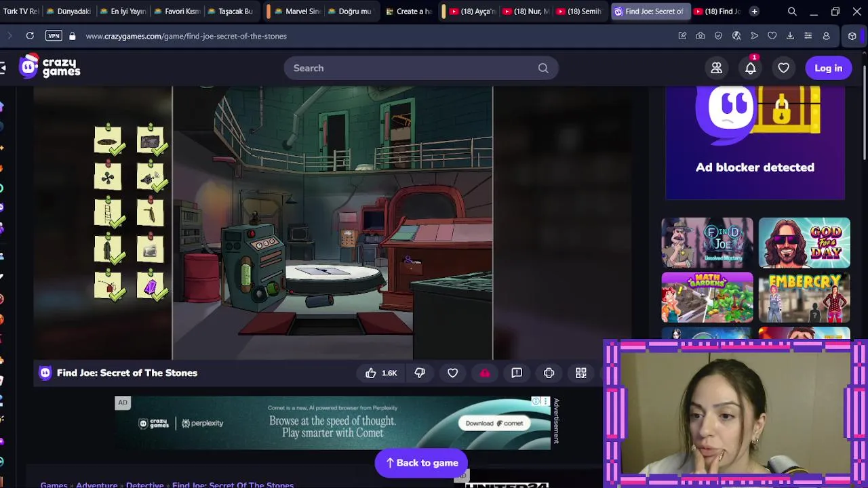The image size is (868, 488).
Task: Click the ad info icon on Comet banner
Action: tap(536, 401)
